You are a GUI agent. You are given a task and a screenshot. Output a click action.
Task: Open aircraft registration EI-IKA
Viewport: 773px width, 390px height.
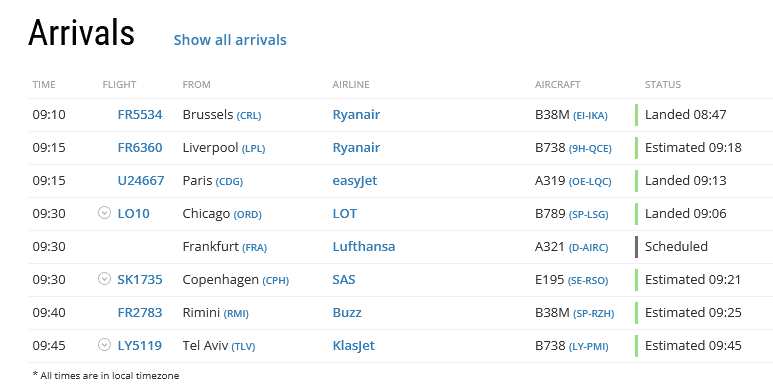(x=590, y=116)
